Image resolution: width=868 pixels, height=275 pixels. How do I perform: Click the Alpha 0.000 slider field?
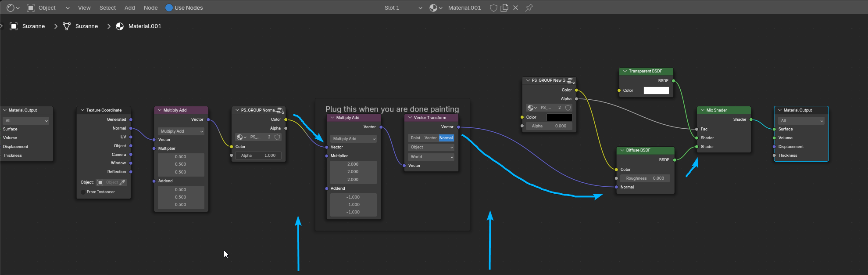[x=549, y=126]
